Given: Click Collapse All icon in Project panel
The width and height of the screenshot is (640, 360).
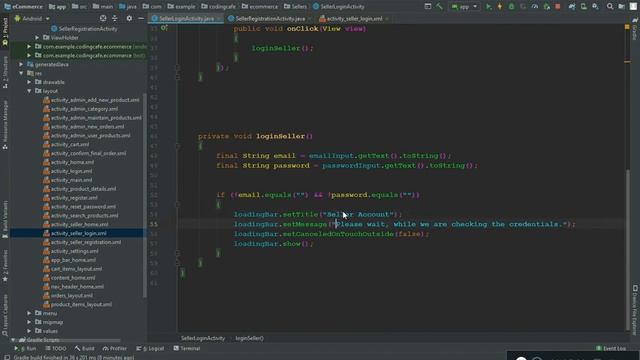Looking at the screenshot, I should click(x=115, y=18).
